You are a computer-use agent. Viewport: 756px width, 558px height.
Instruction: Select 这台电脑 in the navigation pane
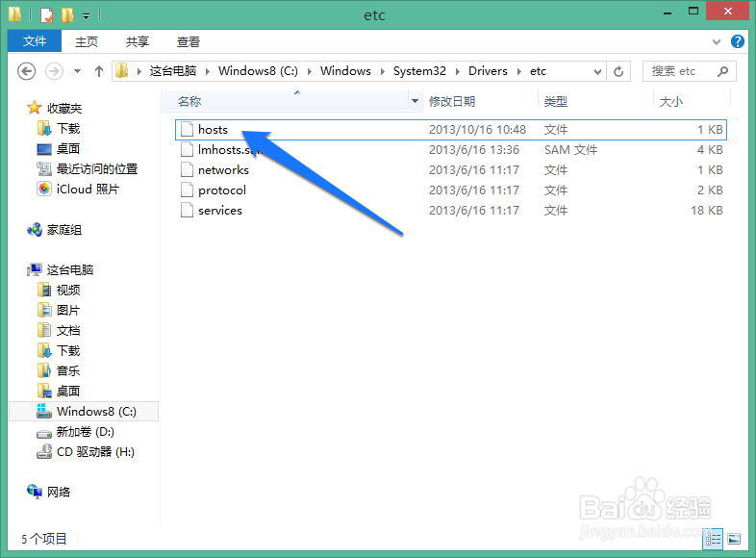pyautogui.click(x=61, y=270)
